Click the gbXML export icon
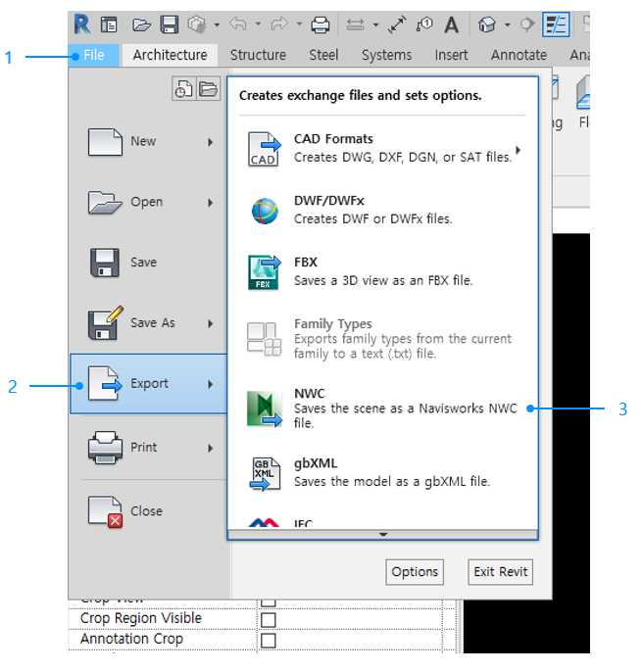Viewport: 643px width, 672px height. pos(265,473)
